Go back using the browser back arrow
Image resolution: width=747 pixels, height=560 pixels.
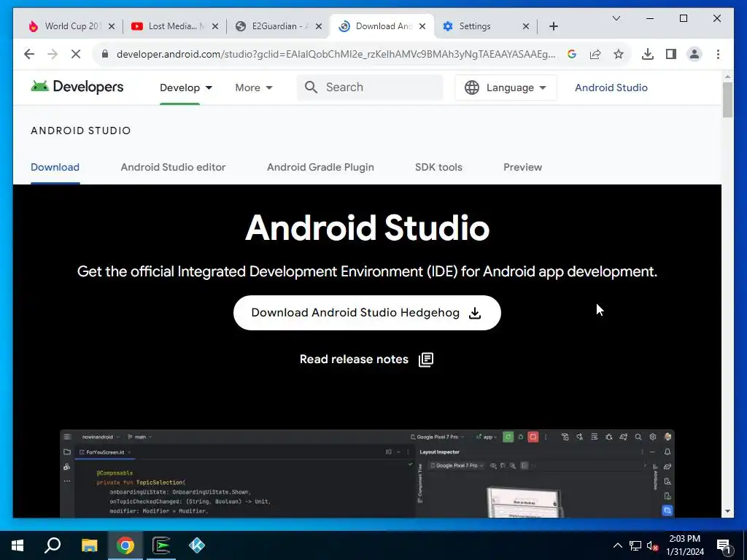[29, 54]
